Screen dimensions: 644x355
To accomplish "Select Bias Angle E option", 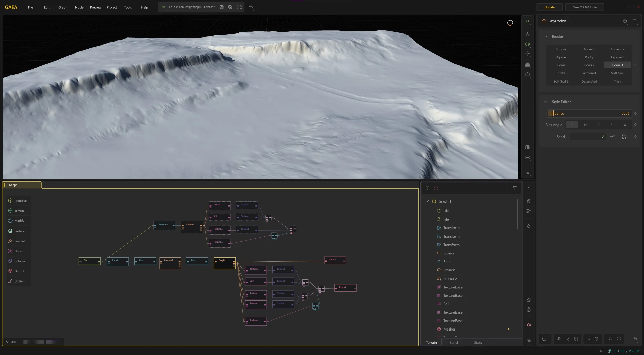I will coord(598,125).
